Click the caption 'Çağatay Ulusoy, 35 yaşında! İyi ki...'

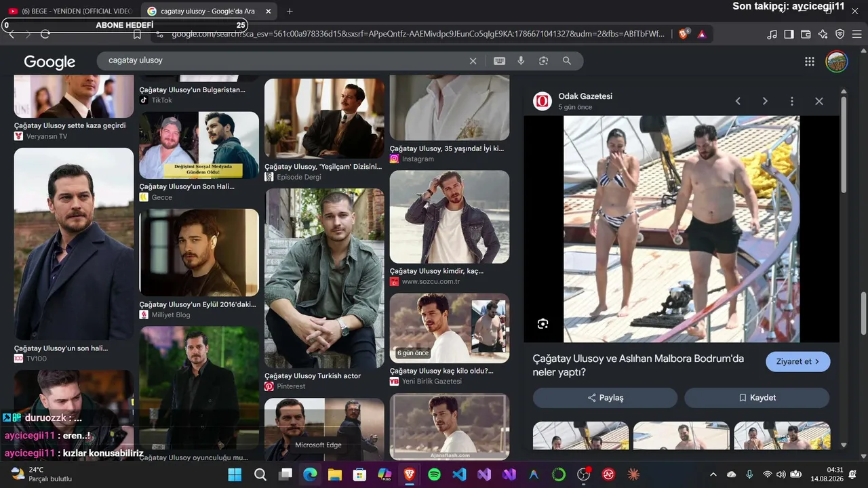coord(447,148)
